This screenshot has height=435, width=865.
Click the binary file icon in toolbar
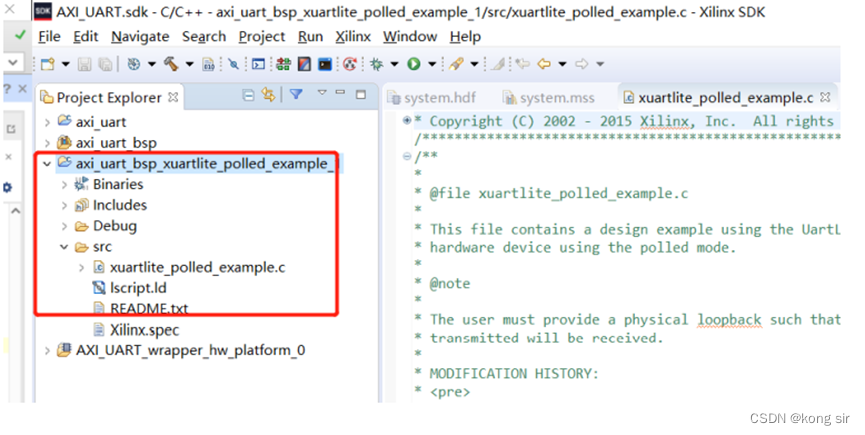click(x=209, y=64)
